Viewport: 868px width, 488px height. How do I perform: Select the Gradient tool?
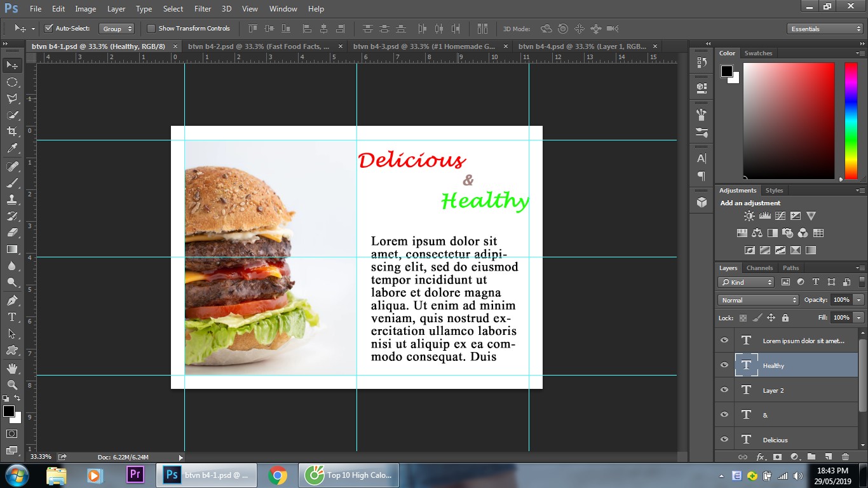tap(12, 249)
